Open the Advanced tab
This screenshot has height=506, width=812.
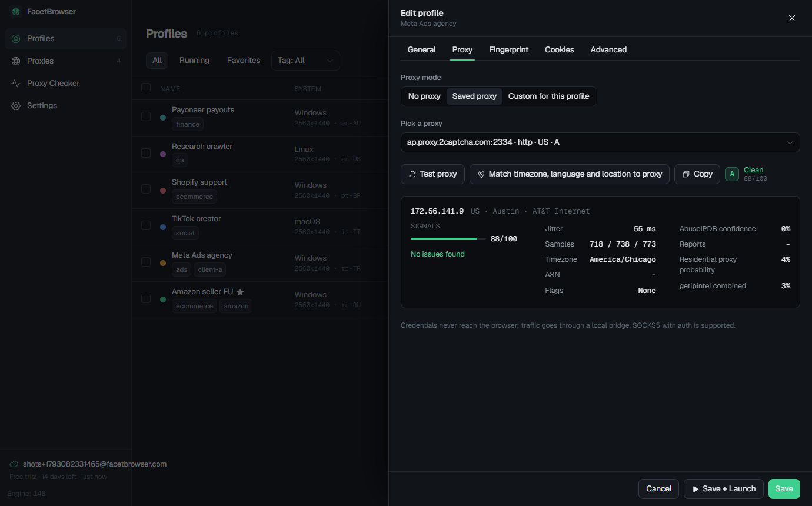coord(608,50)
